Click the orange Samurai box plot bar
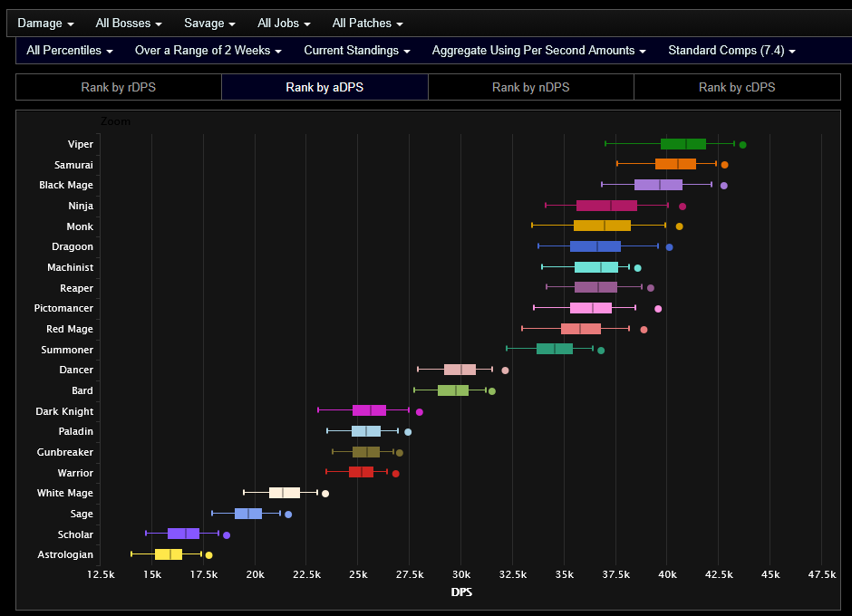 (x=675, y=164)
